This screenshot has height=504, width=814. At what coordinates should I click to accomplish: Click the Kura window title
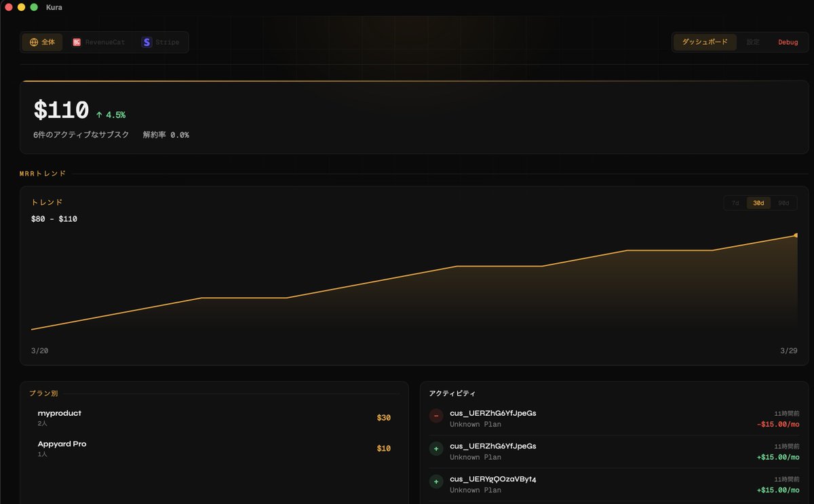coord(54,7)
